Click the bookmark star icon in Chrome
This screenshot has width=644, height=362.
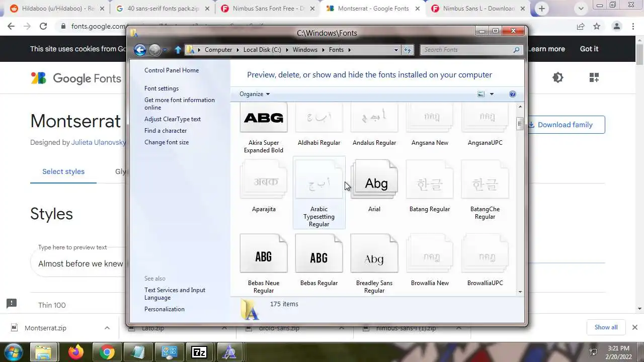(597, 26)
